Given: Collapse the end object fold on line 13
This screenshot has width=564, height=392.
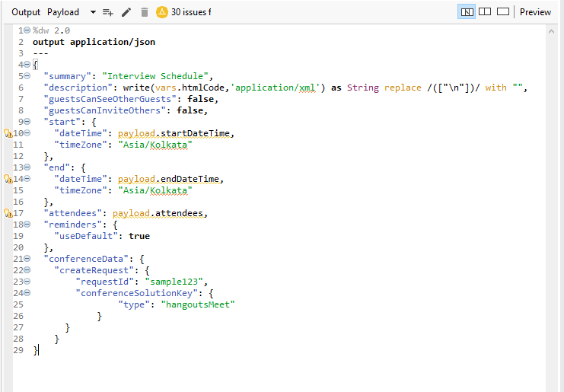Looking at the screenshot, I should (27, 167).
